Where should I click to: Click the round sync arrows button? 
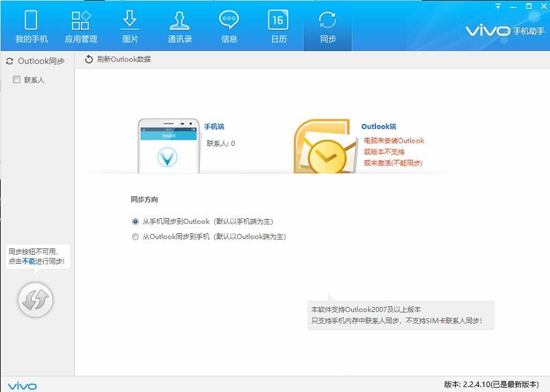tap(35, 300)
